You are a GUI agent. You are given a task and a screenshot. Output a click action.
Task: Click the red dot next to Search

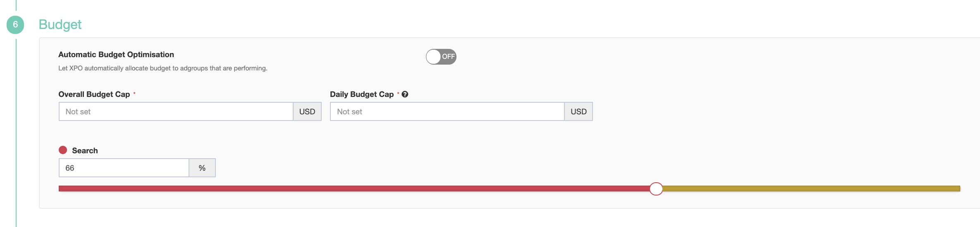(63, 150)
